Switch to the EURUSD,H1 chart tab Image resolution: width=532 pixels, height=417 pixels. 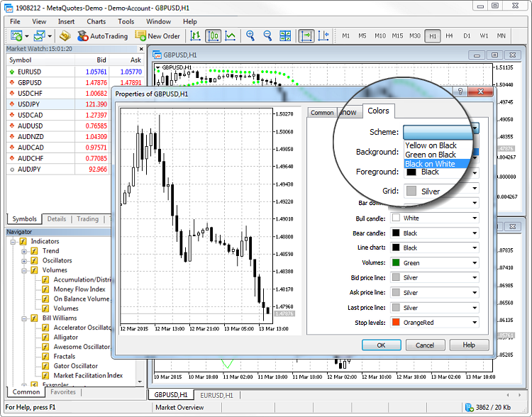click(x=216, y=395)
